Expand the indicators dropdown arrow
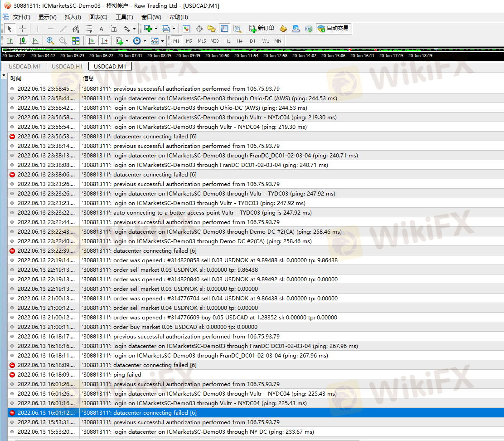The width and height of the screenshot is (504, 441). click(x=127, y=41)
